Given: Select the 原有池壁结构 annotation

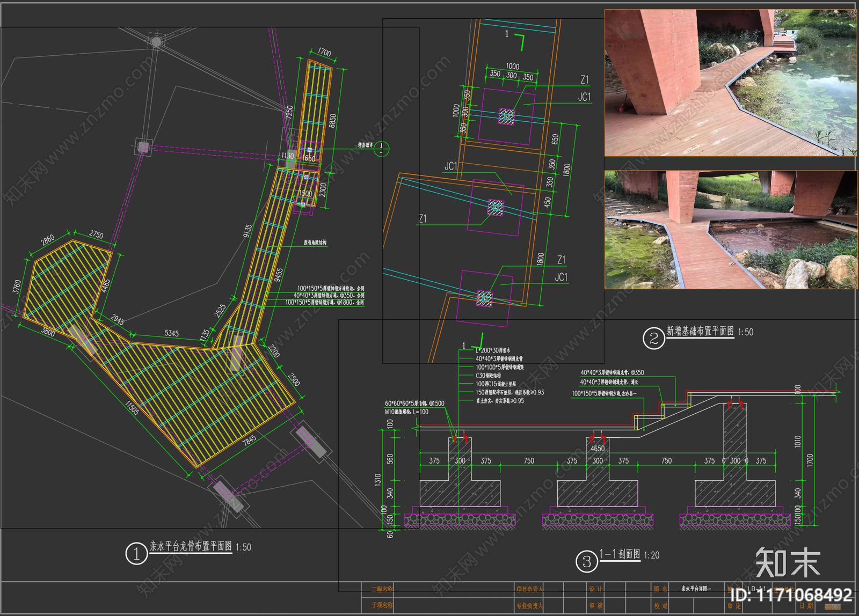Looking at the screenshot, I should point(315,243).
